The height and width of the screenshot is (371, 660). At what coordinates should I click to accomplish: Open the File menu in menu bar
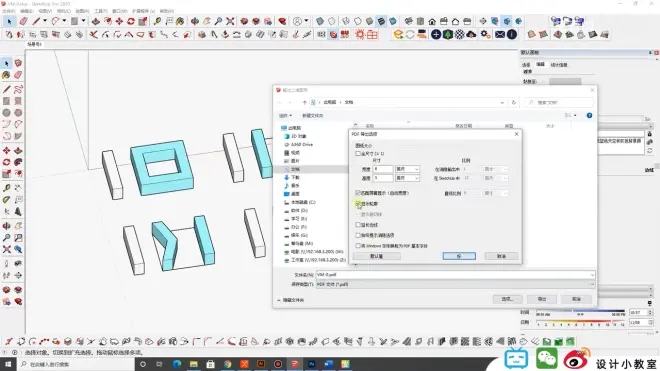point(8,11)
